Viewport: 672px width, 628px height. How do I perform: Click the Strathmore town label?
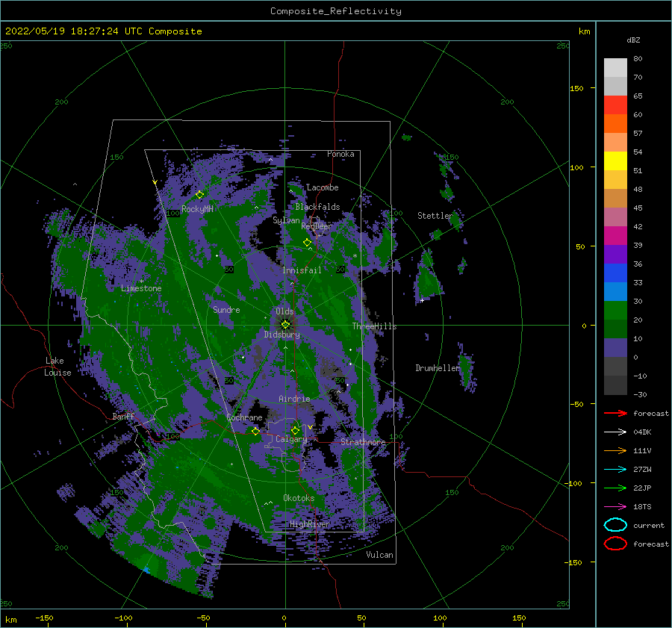pos(363,442)
